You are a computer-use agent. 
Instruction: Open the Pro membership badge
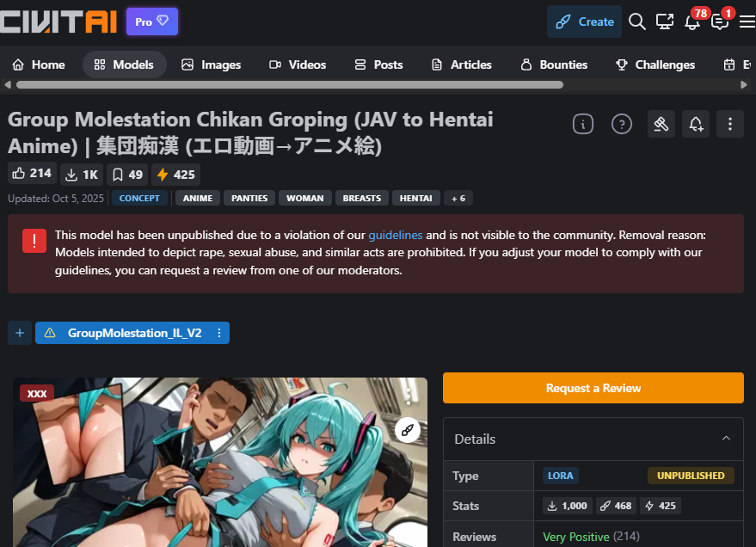152,22
